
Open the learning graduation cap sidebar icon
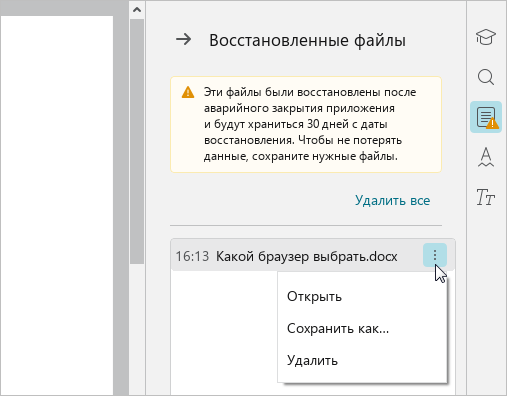tap(486, 37)
